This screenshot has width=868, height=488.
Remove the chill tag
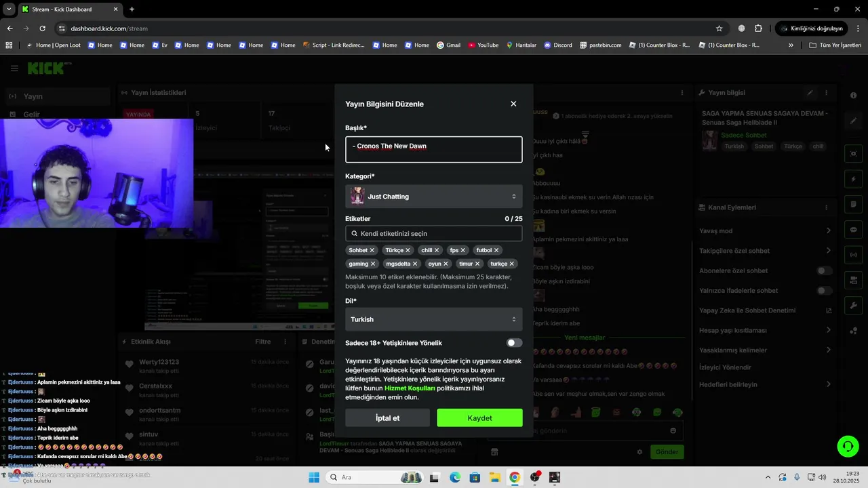(x=437, y=250)
